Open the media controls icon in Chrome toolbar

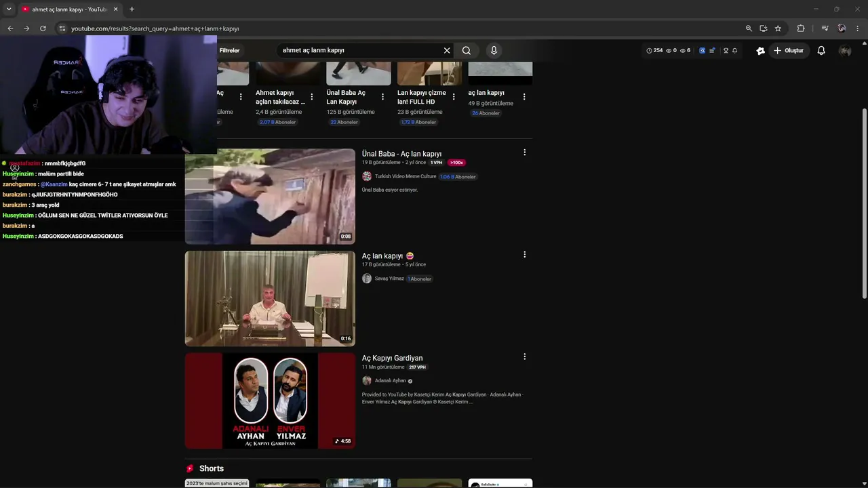click(825, 28)
